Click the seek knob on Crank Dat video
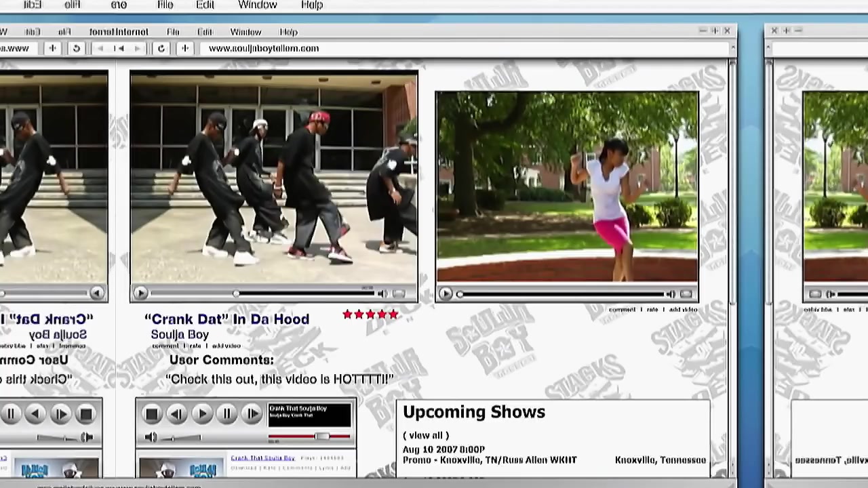The width and height of the screenshot is (868, 488). (x=236, y=293)
